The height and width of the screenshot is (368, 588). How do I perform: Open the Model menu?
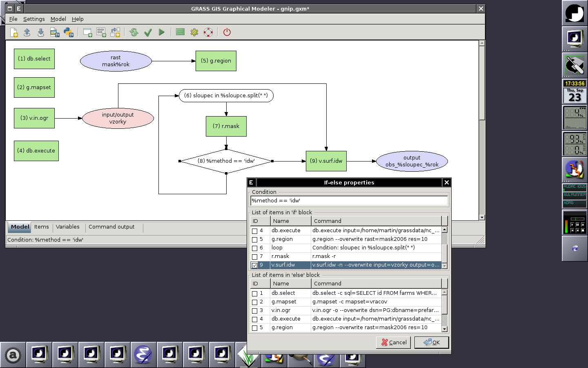pyautogui.click(x=58, y=19)
